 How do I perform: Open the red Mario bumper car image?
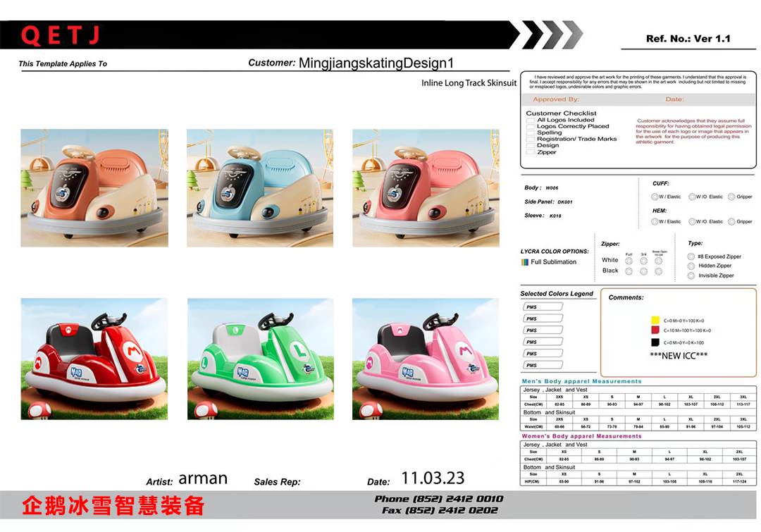point(94,359)
